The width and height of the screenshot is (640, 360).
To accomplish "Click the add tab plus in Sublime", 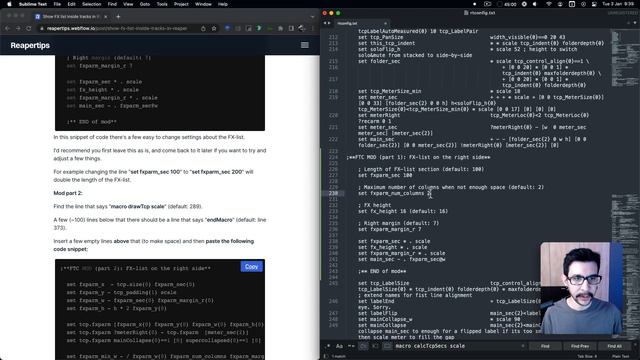I will pyautogui.click(x=629, y=23).
